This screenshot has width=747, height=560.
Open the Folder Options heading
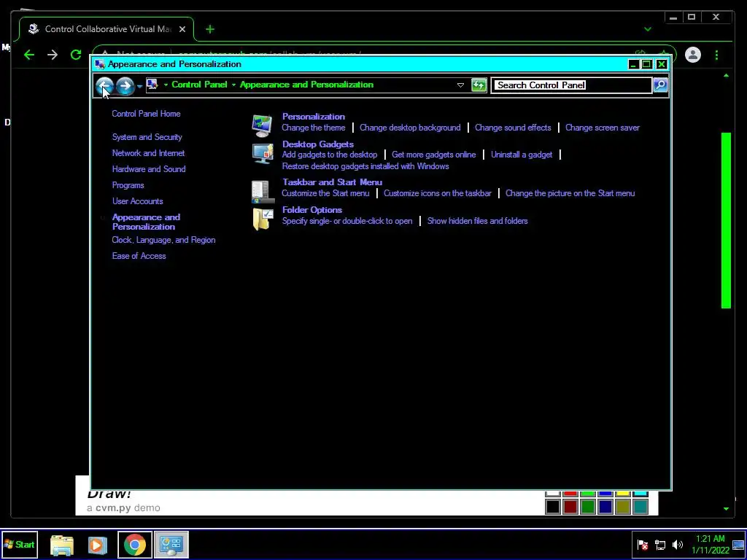[x=312, y=209]
